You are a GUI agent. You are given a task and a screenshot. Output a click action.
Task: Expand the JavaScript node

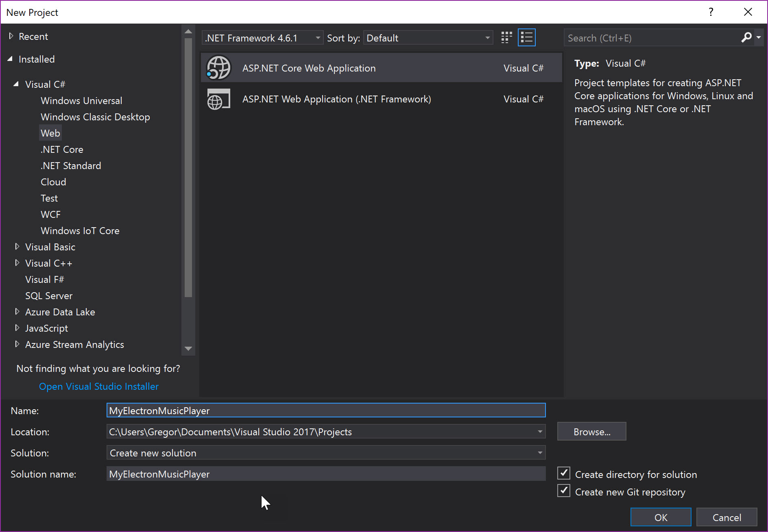pyautogui.click(x=17, y=328)
